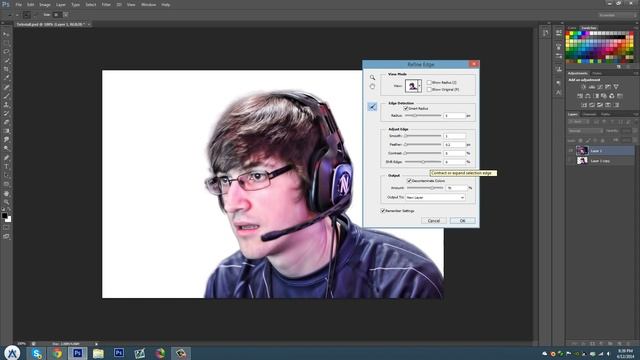Screen dimensions: 640x360
Task: Add a Levels adjustment
Action: (591, 87)
